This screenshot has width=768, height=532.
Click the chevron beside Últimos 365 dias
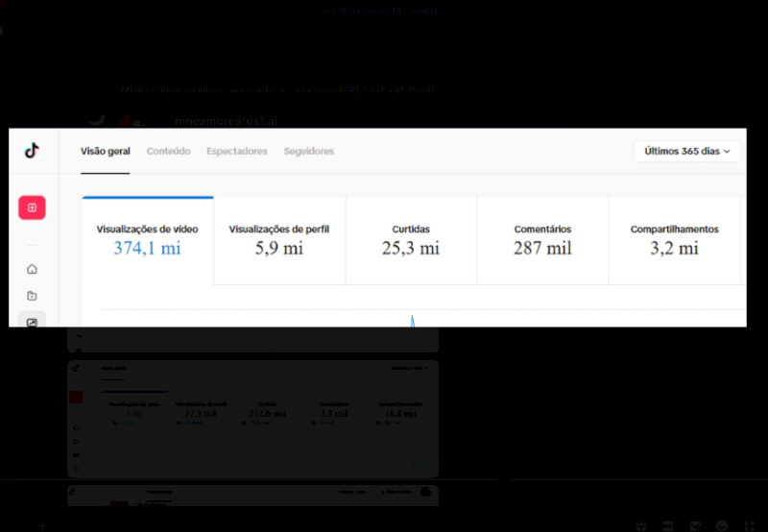tap(727, 152)
